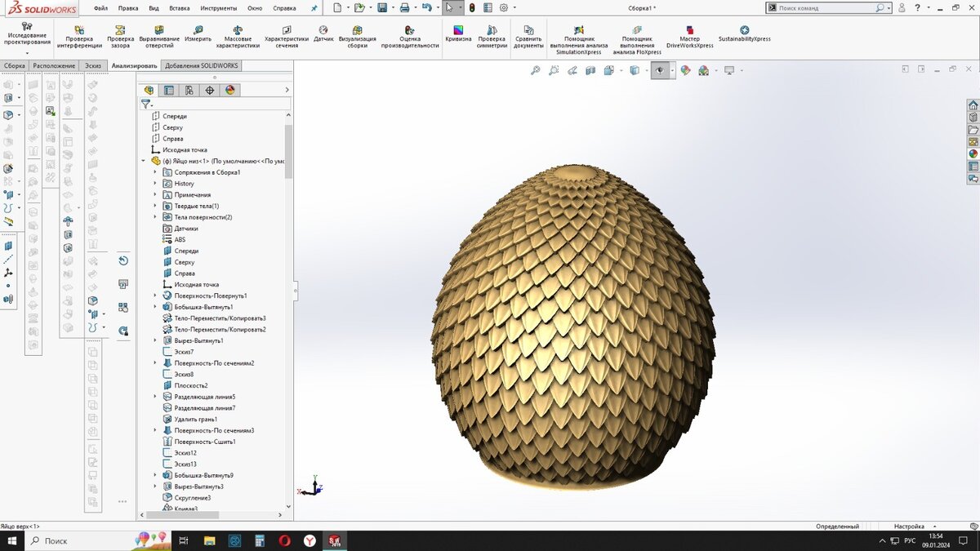Click the feature tree vertical scrollbar
Image resolution: width=980 pixels, height=551 pixels.
point(287,151)
